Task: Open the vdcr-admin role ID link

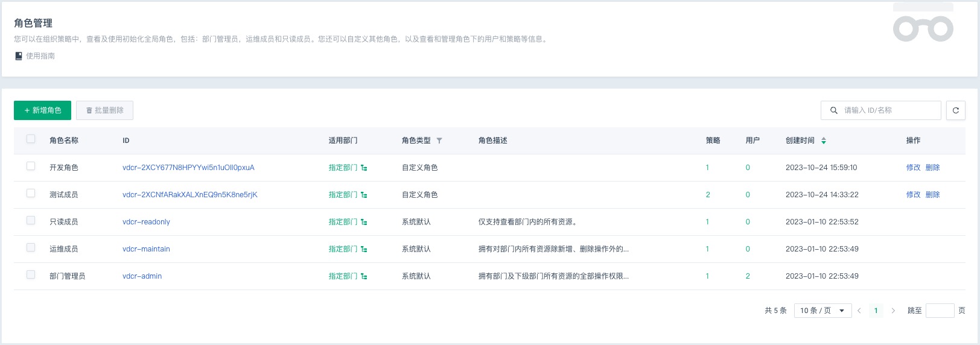Action: point(142,276)
